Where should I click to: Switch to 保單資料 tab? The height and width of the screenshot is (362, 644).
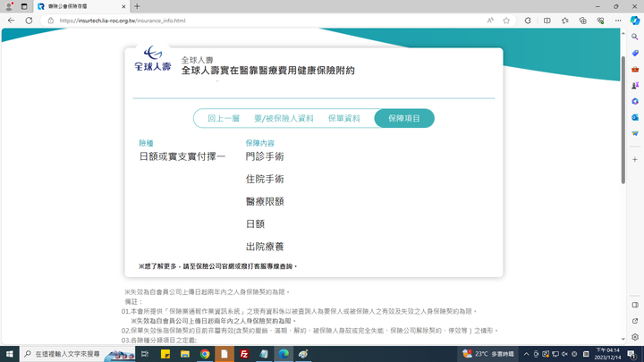point(343,118)
